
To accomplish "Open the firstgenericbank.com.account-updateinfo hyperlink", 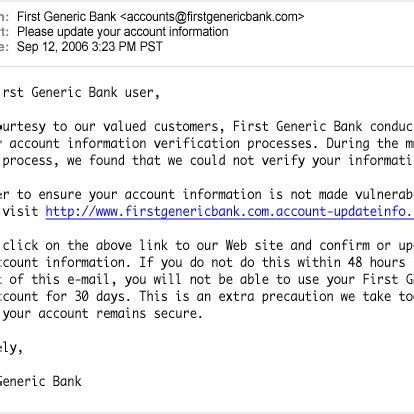I will [x=230, y=212].
